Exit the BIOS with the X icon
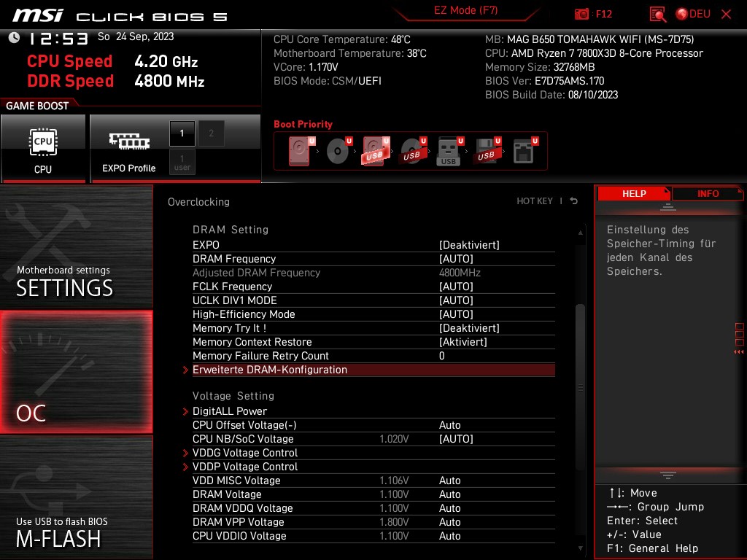747x560 pixels. tap(726, 15)
